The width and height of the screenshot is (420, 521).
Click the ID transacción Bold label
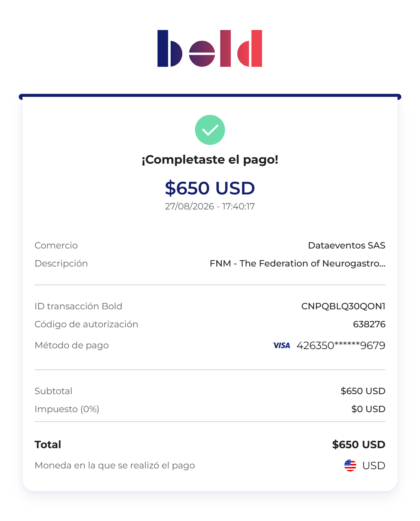(x=78, y=306)
